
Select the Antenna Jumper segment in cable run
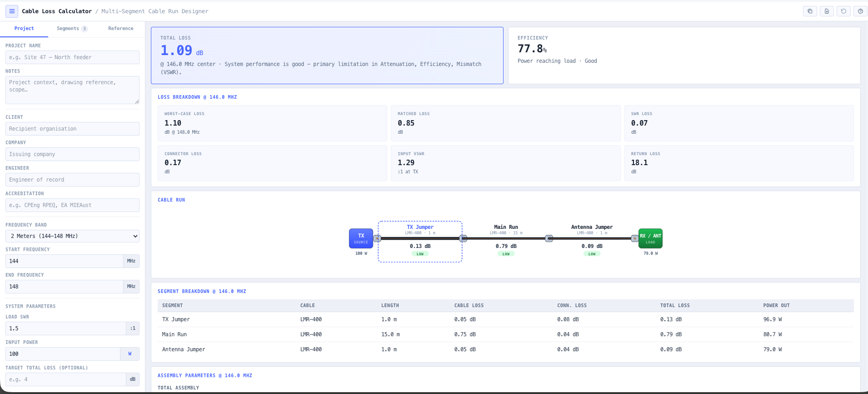(592, 242)
